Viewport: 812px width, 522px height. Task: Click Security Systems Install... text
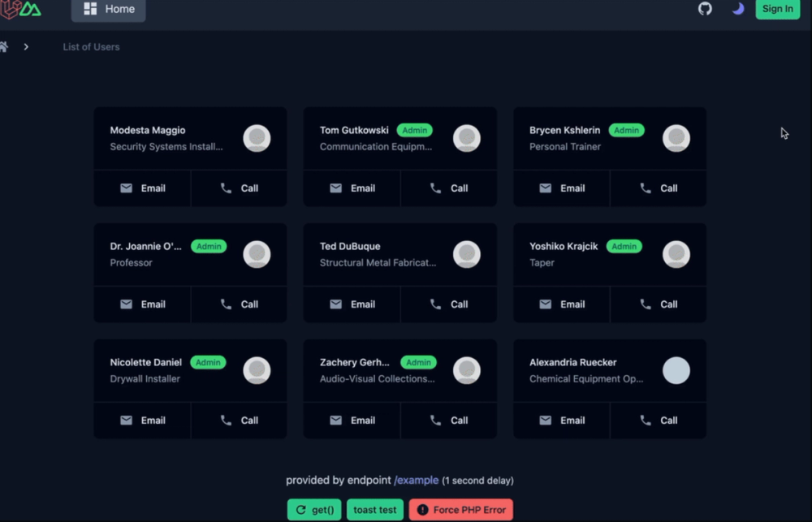(166, 147)
